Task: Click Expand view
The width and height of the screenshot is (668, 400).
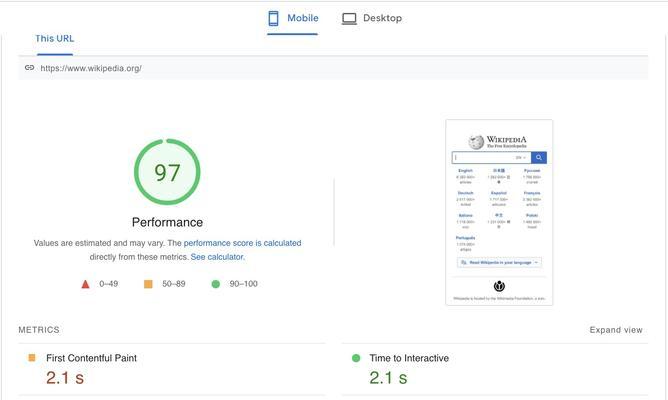Action: pyautogui.click(x=616, y=330)
